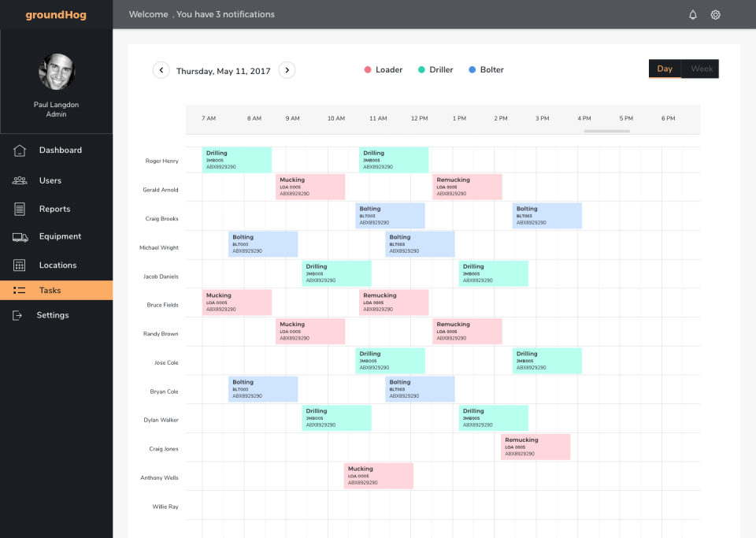This screenshot has height=538, width=756.
Task: Click the notifications welcome message
Action: tap(202, 14)
